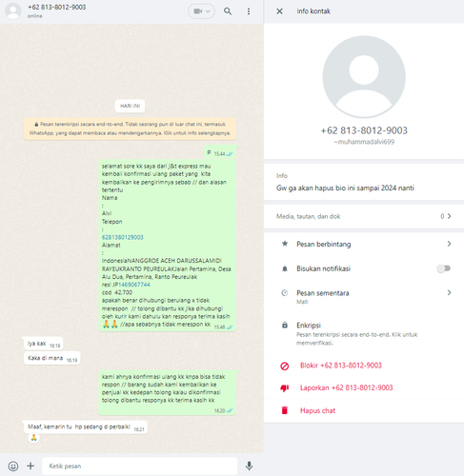The width and height of the screenshot is (464, 476).
Task: Expand the video call dropdown arrow
Action: 209,11
